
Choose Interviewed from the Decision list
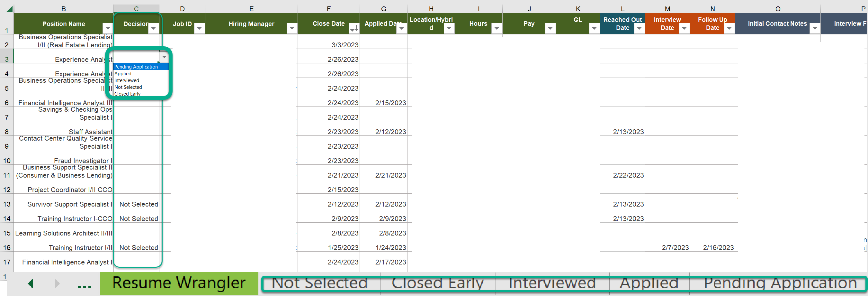[x=141, y=80]
